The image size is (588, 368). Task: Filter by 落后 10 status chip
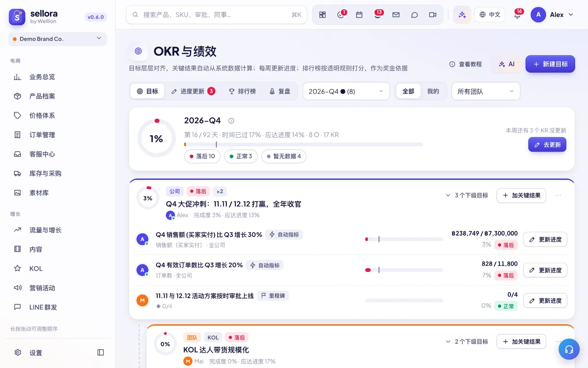202,156
